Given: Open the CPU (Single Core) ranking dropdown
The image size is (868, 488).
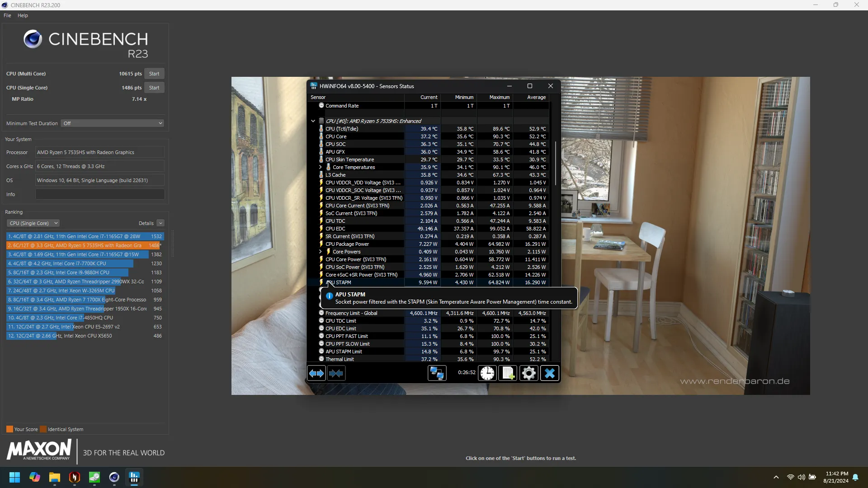Looking at the screenshot, I should tap(33, 223).
